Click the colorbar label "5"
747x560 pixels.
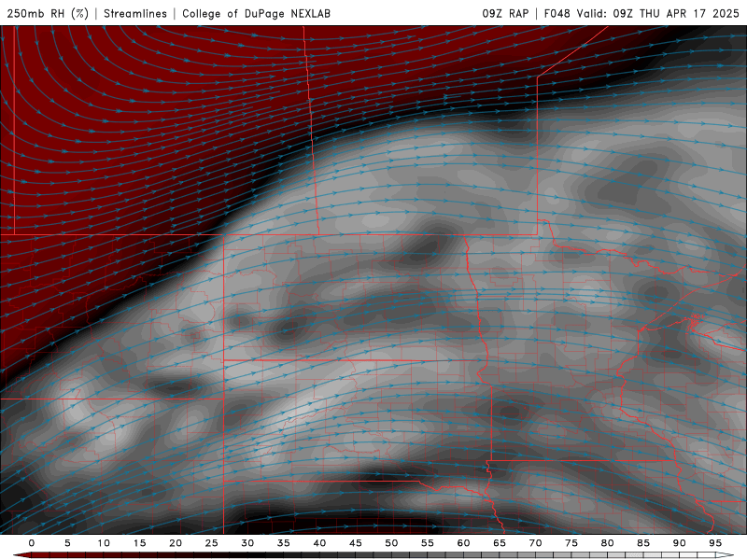[x=67, y=543]
